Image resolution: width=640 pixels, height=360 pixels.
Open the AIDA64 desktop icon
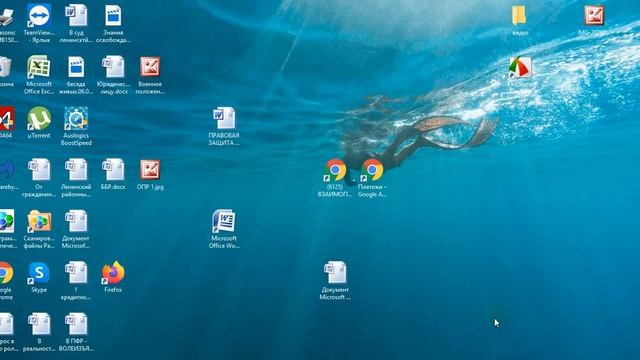[x=7, y=119]
